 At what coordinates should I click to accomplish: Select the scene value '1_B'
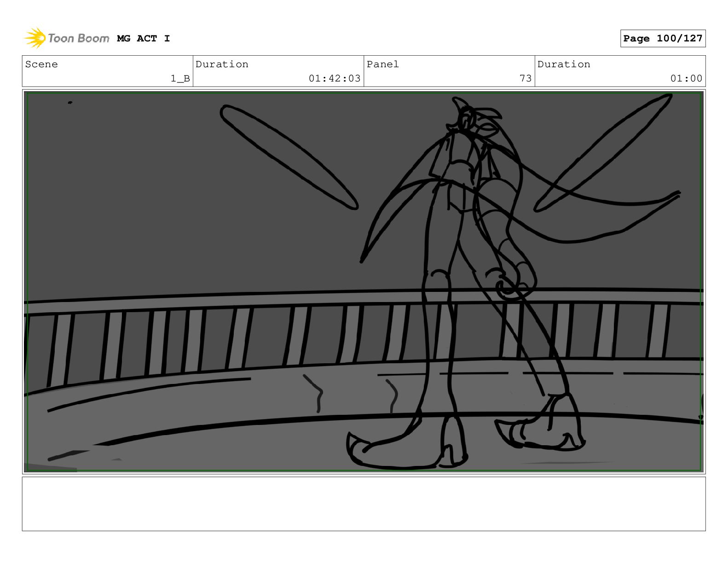[180, 79]
